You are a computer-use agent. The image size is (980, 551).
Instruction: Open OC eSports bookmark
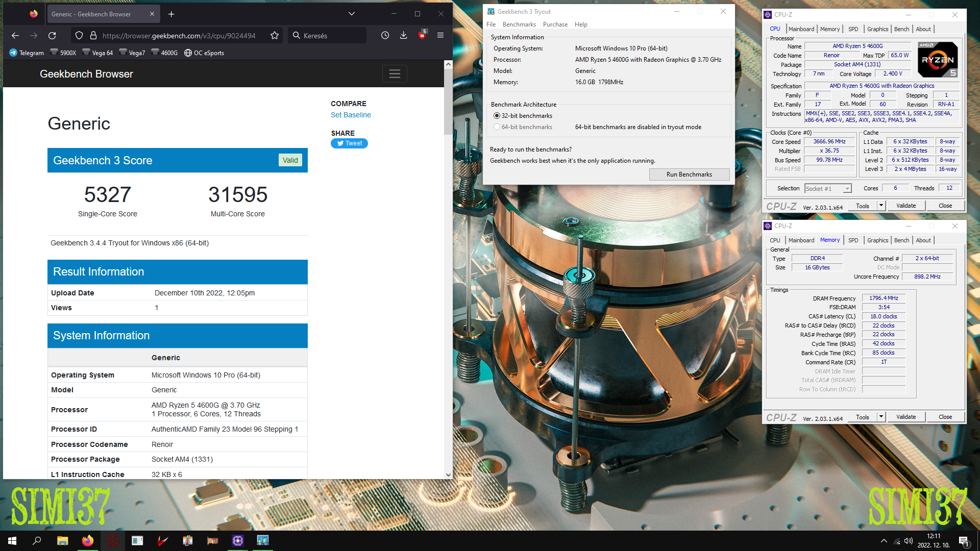coord(204,53)
